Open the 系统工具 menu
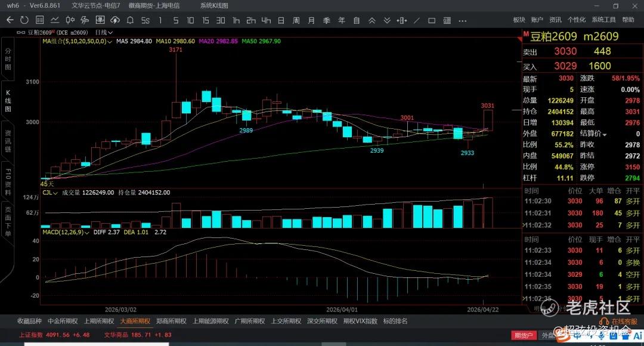The width and height of the screenshot is (644, 346). click(603, 20)
